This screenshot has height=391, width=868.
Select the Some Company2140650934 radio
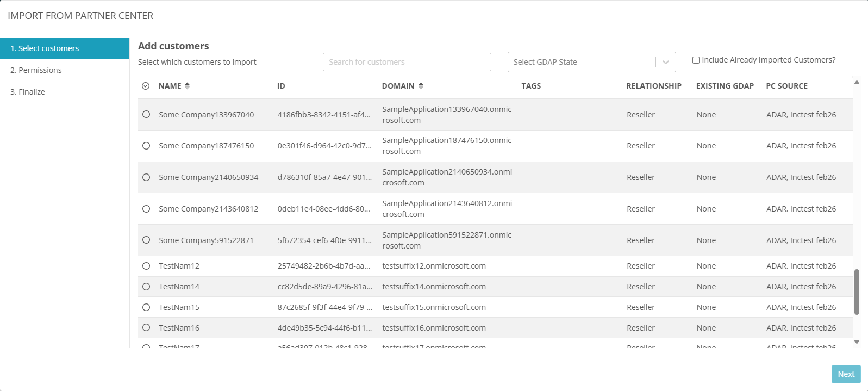(146, 177)
